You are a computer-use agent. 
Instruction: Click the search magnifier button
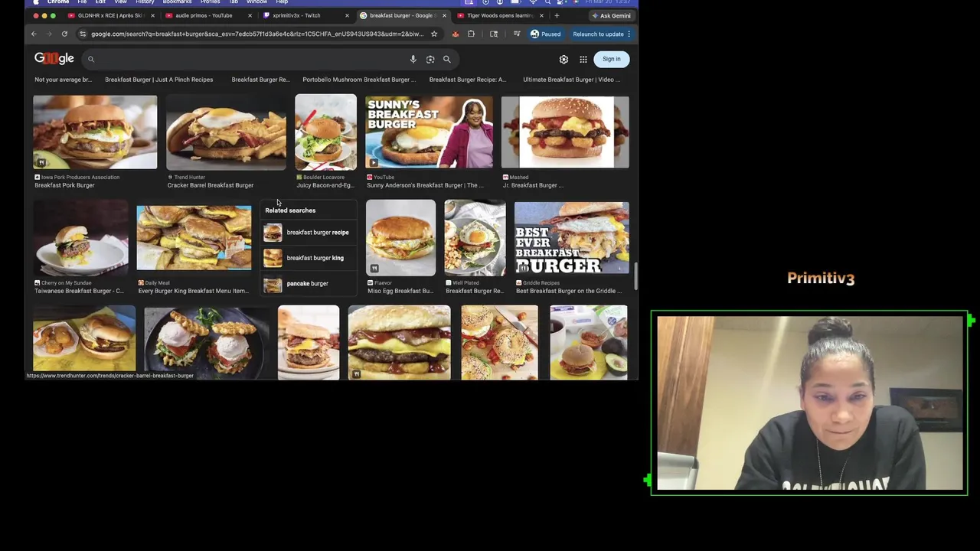click(447, 59)
